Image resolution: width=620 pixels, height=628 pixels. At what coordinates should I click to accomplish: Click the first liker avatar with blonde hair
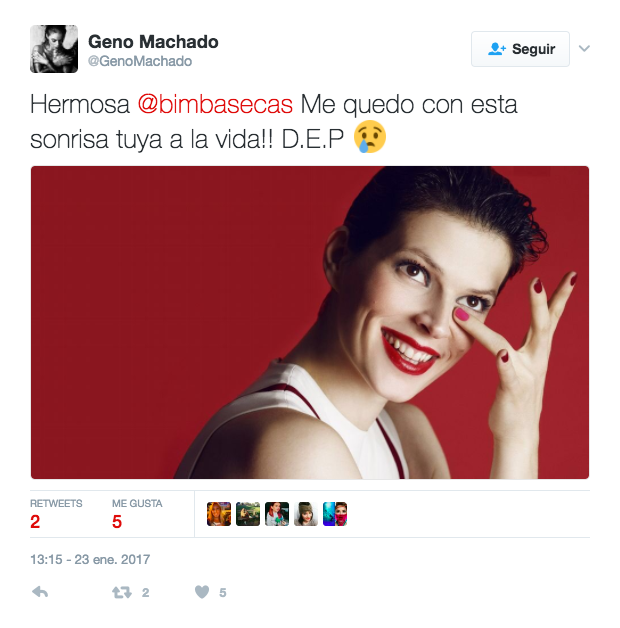(x=219, y=514)
